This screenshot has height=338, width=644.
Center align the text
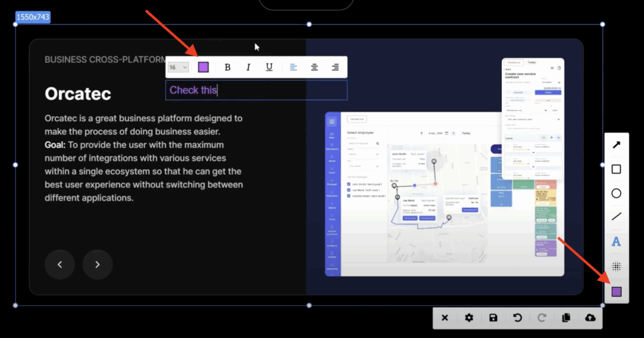coord(314,67)
